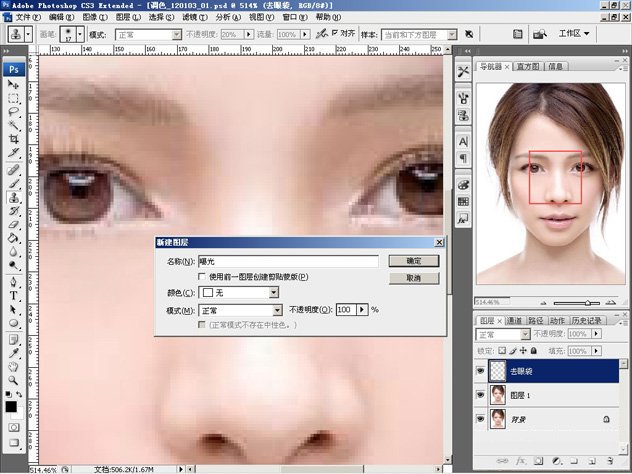Click the 取消 button in New Layer dialog

(412, 277)
